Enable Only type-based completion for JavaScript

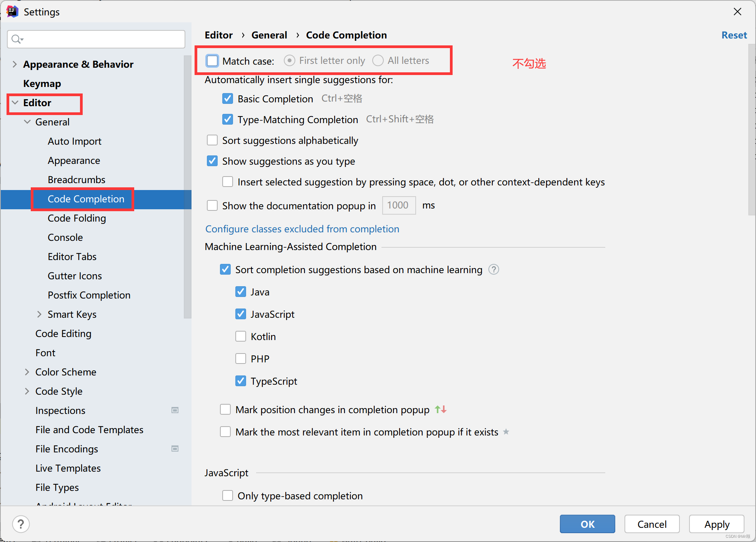click(x=228, y=495)
